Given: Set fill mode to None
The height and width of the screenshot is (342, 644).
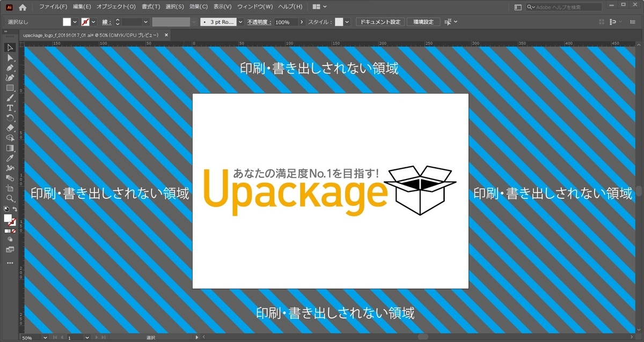Looking at the screenshot, I should point(14,231).
